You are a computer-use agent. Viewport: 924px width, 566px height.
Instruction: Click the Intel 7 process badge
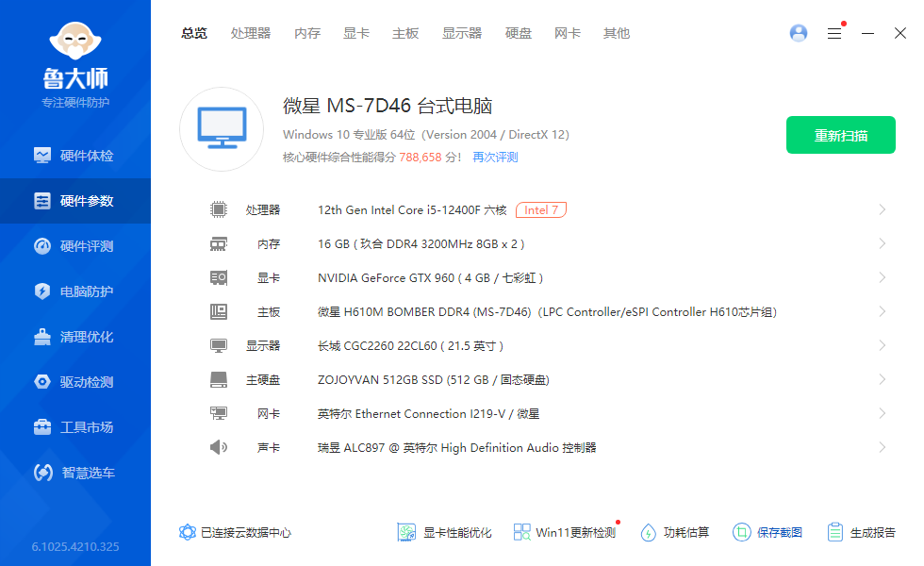coord(541,209)
